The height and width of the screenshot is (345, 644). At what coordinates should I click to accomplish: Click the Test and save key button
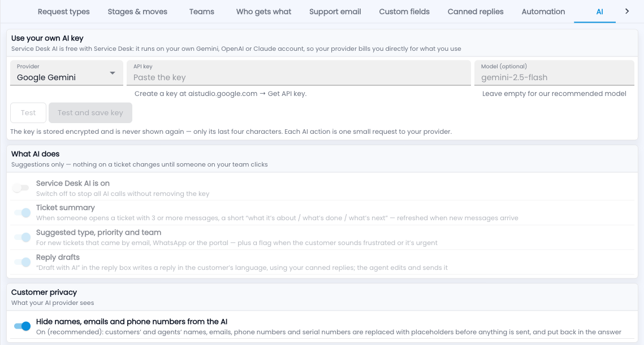(x=90, y=112)
